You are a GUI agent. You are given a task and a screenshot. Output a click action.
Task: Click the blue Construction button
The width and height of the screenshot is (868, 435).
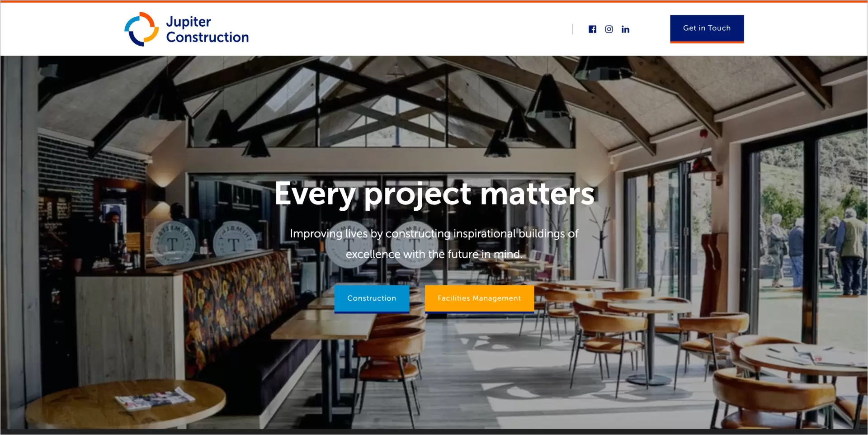point(372,298)
